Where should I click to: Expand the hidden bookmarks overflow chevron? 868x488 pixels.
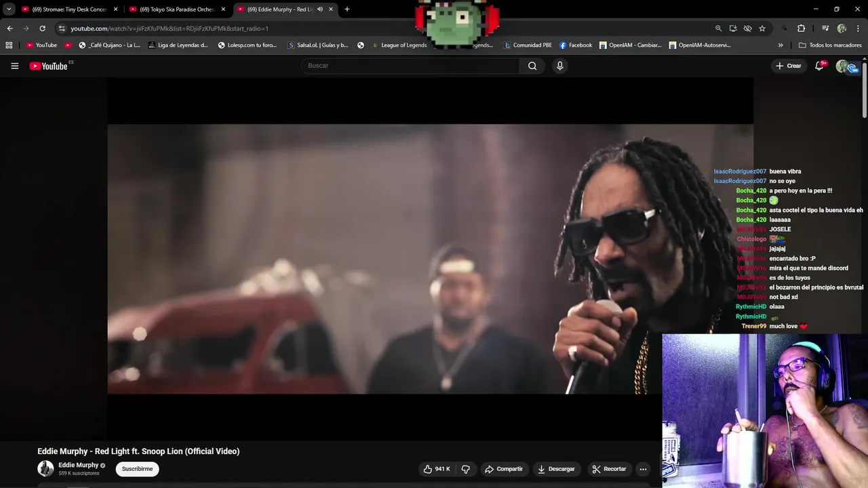(x=781, y=45)
